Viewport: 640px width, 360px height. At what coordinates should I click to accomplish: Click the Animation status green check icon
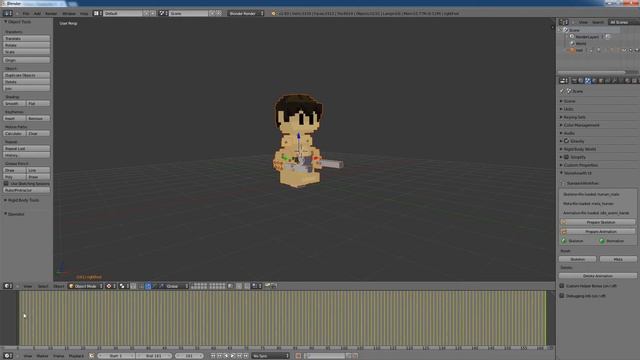(x=602, y=241)
